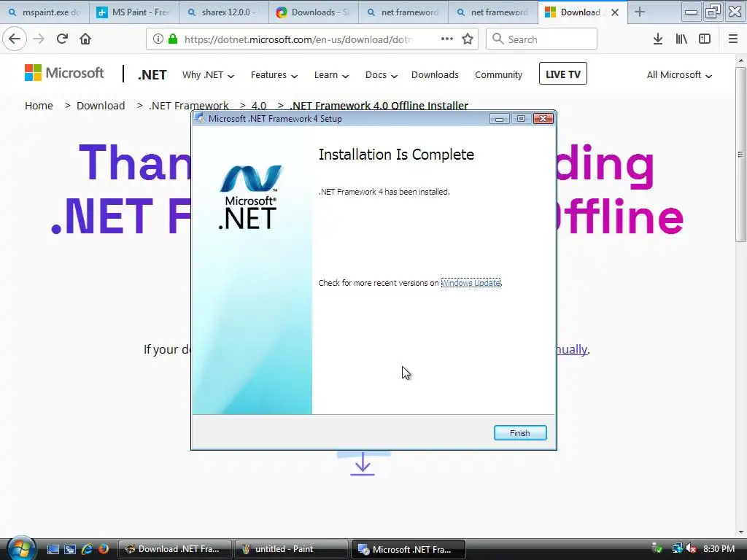Click the .NET Framework breadcrumb link
The height and width of the screenshot is (560, 747).
click(189, 106)
